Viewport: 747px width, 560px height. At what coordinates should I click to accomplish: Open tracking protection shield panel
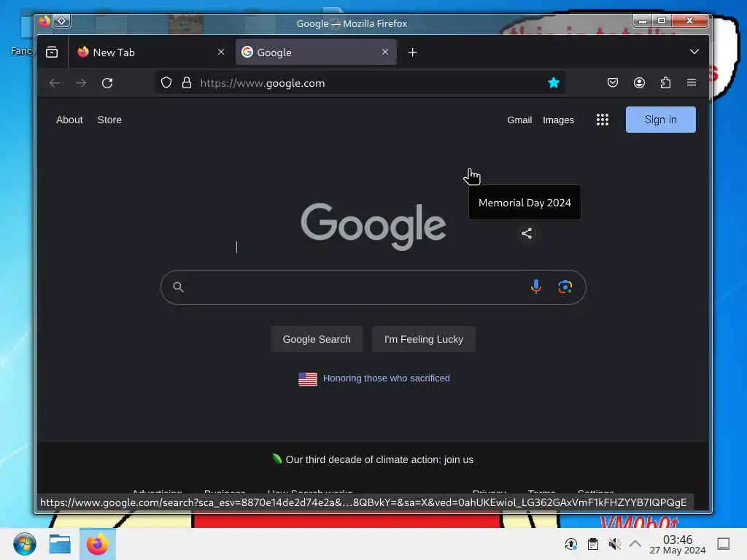166,83
